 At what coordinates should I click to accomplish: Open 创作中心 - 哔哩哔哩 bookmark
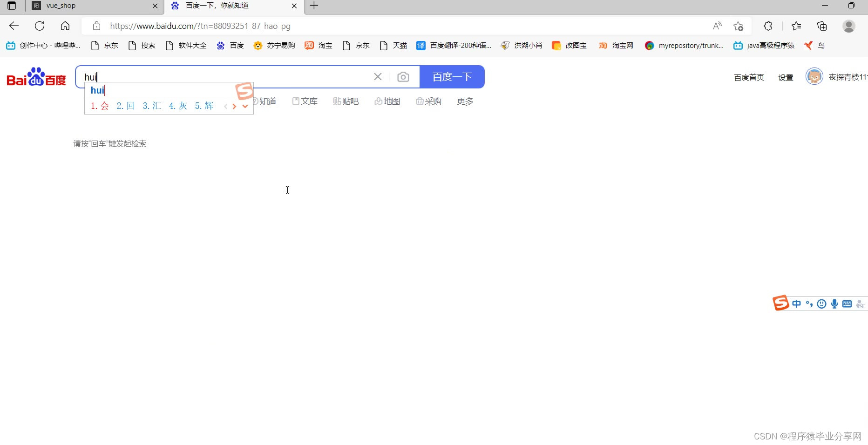(x=43, y=45)
